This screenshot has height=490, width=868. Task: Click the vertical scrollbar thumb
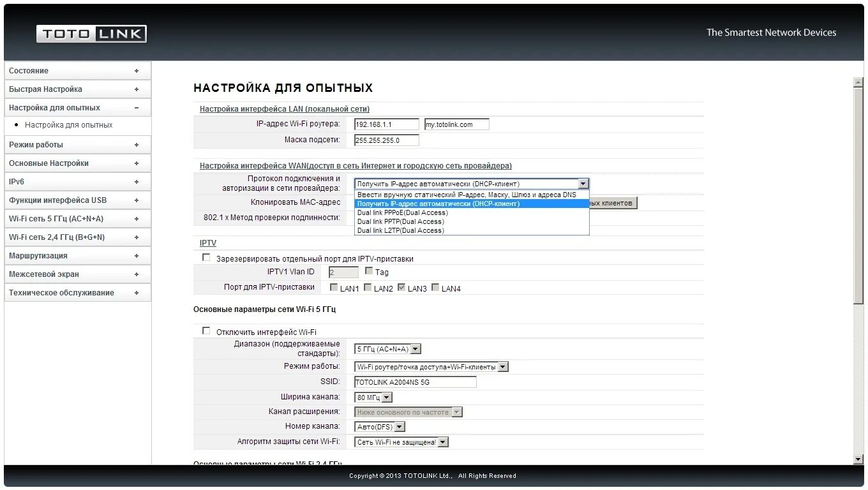point(858,195)
